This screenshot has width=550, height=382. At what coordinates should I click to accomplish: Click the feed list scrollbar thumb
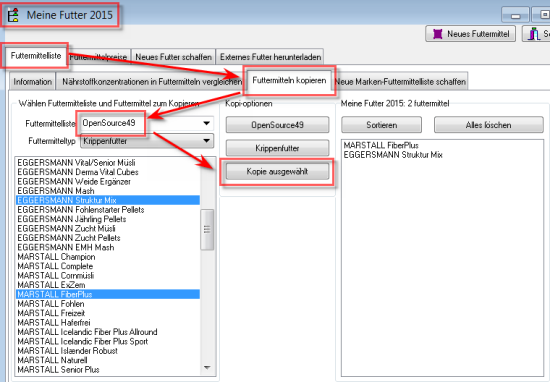coord(207,230)
